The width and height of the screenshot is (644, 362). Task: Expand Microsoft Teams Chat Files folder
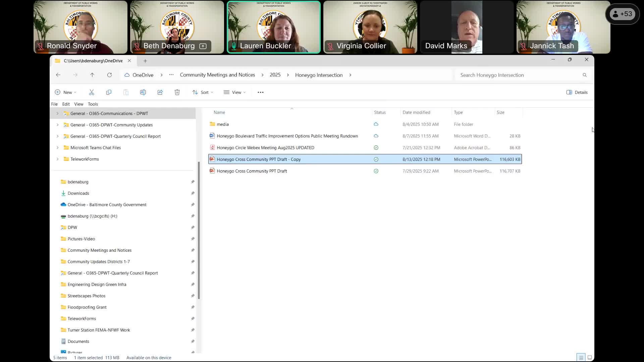coord(57,147)
